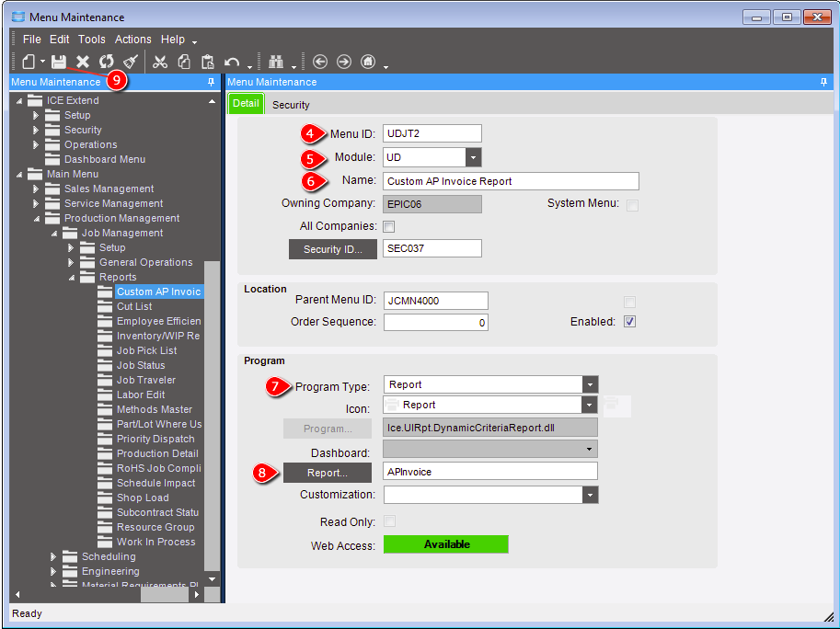Click the Order Sequence field
This screenshot has height=629, width=840.
pyautogui.click(x=436, y=322)
